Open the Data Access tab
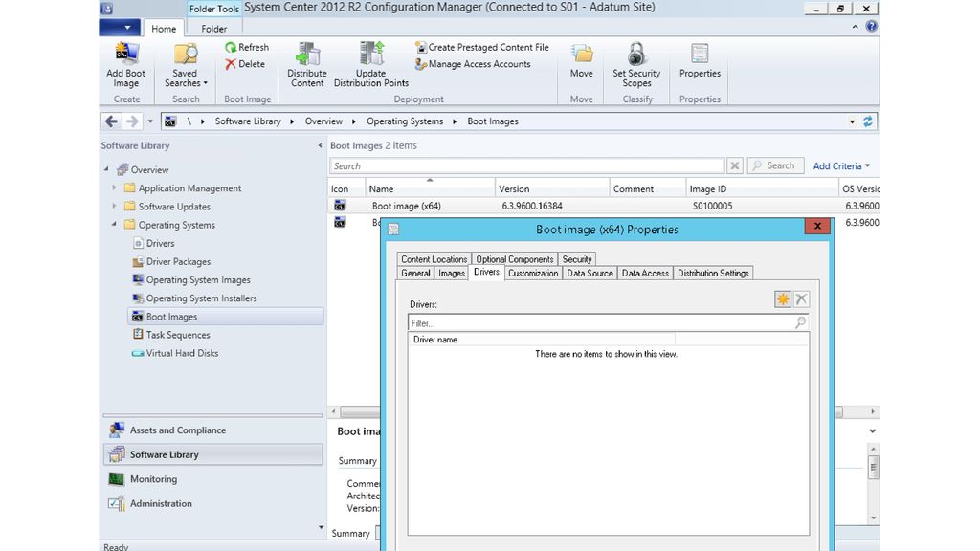Viewport: 980px width, 551px height. click(645, 273)
